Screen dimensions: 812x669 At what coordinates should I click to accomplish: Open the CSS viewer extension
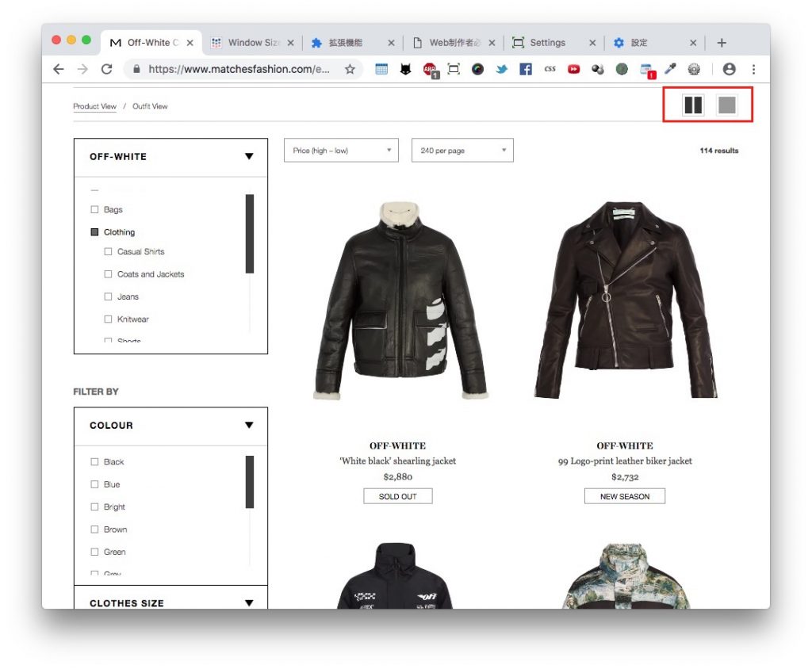point(550,69)
